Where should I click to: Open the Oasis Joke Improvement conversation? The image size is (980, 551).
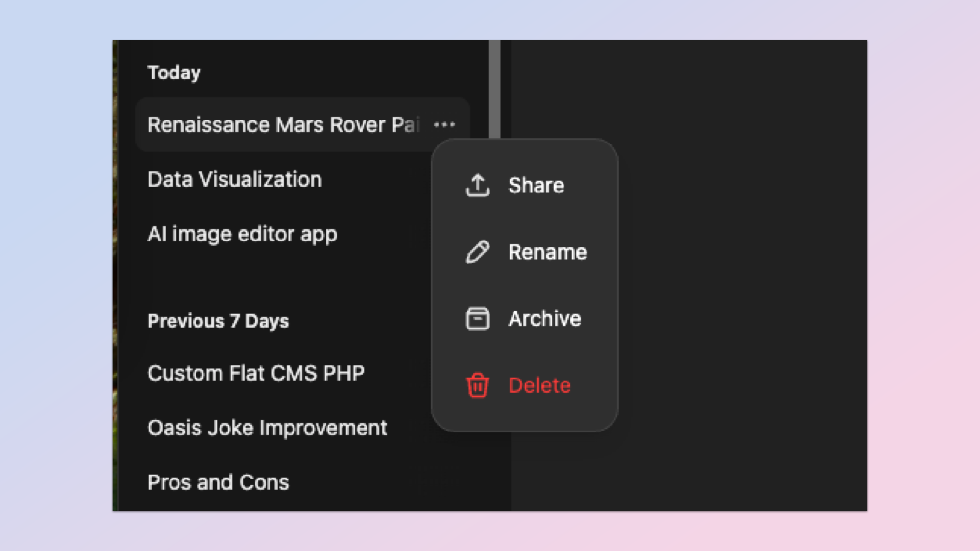click(267, 428)
